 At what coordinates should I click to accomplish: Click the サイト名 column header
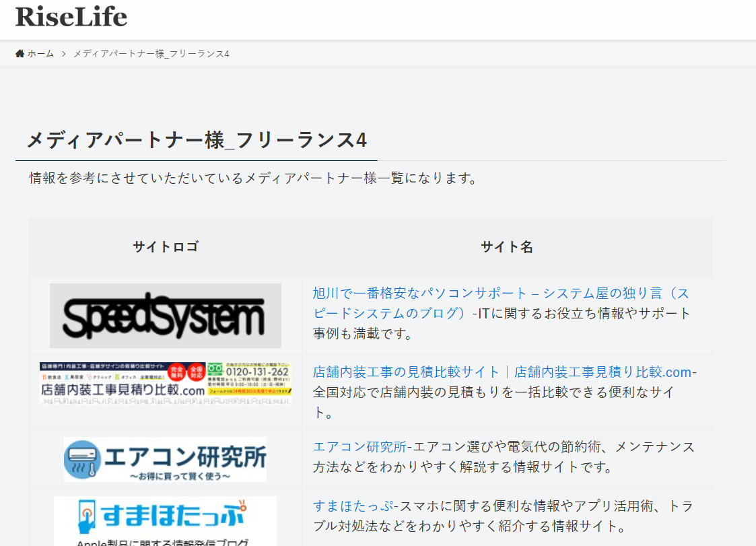pos(507,247)
